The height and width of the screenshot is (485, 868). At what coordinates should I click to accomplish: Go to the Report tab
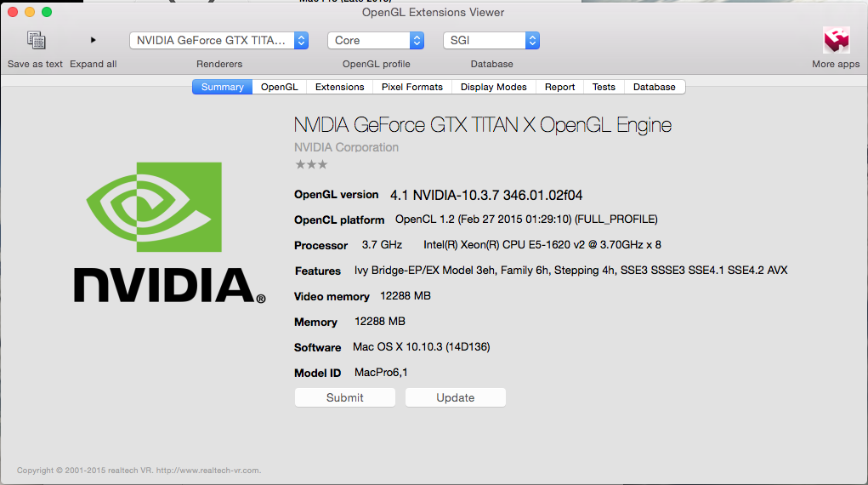click(x=559, y=87)
